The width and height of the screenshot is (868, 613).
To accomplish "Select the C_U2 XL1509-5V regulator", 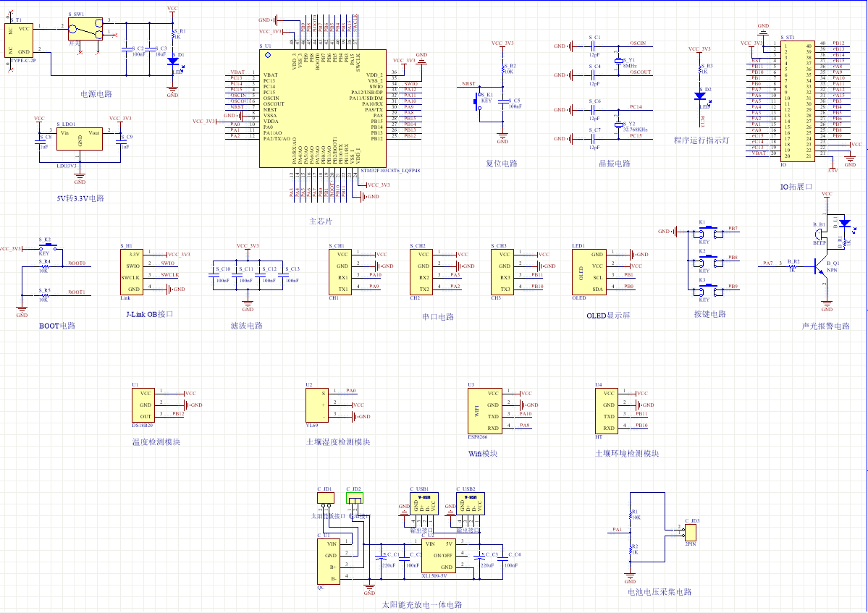I will click(x=439, y=556).
